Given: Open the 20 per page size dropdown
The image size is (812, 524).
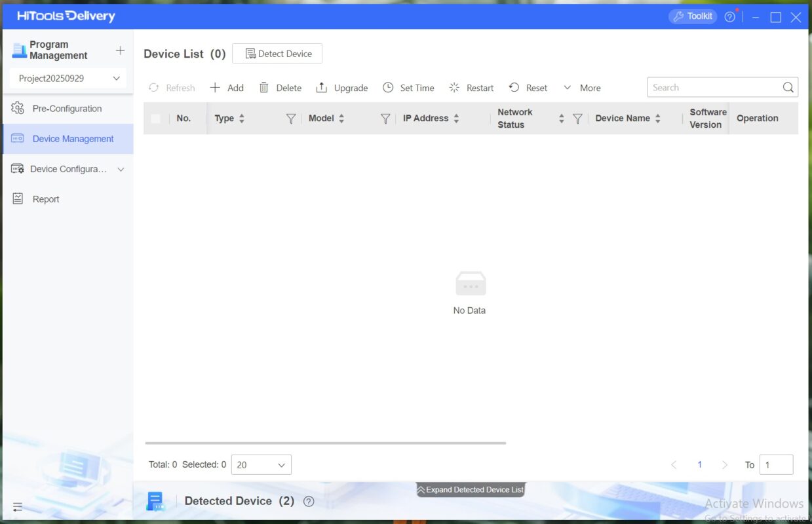Looking at the screenshot, I should [261, 465].
